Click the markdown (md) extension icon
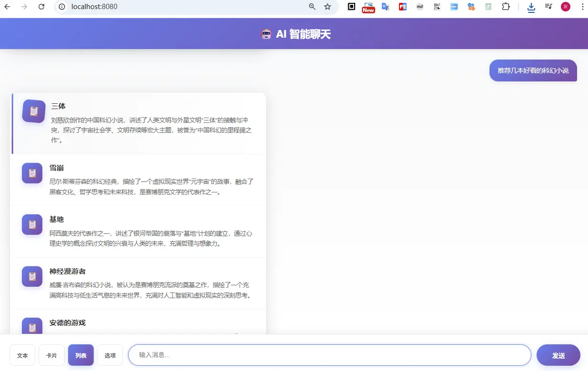 [x=419, y=7]
